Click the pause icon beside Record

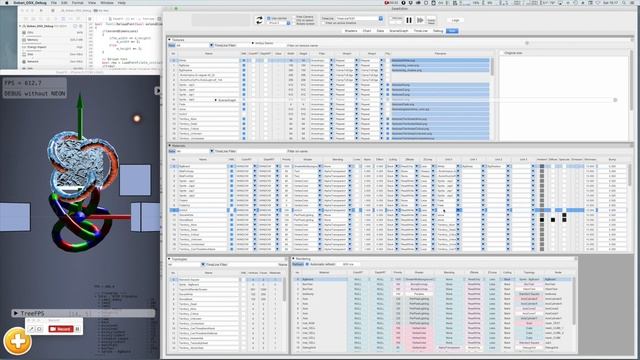click(x=78, y=329)
